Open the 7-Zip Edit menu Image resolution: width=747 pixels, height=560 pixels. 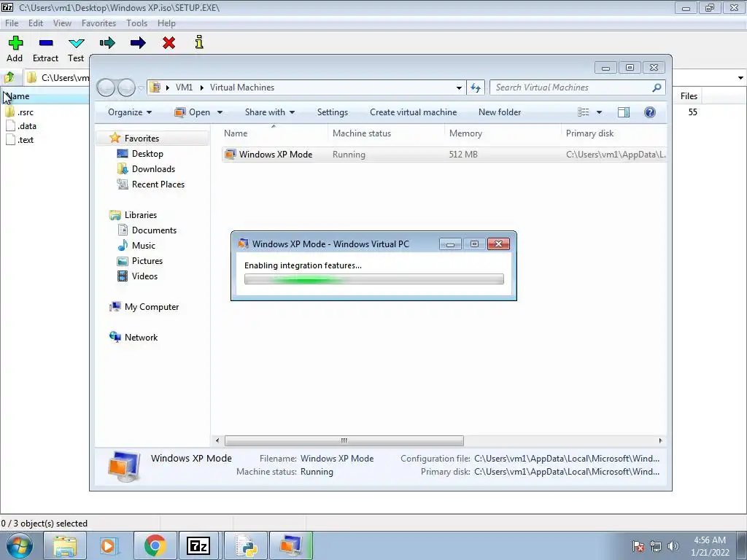coord(36,23)
